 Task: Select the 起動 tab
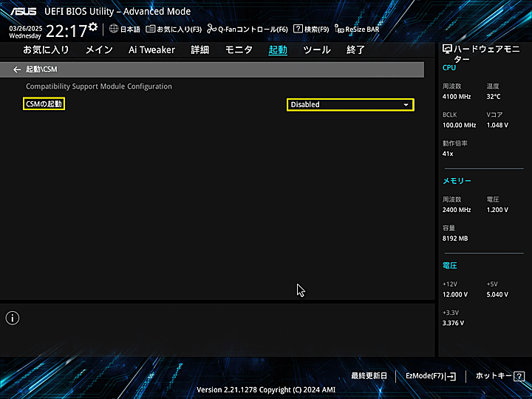point(278,50)
